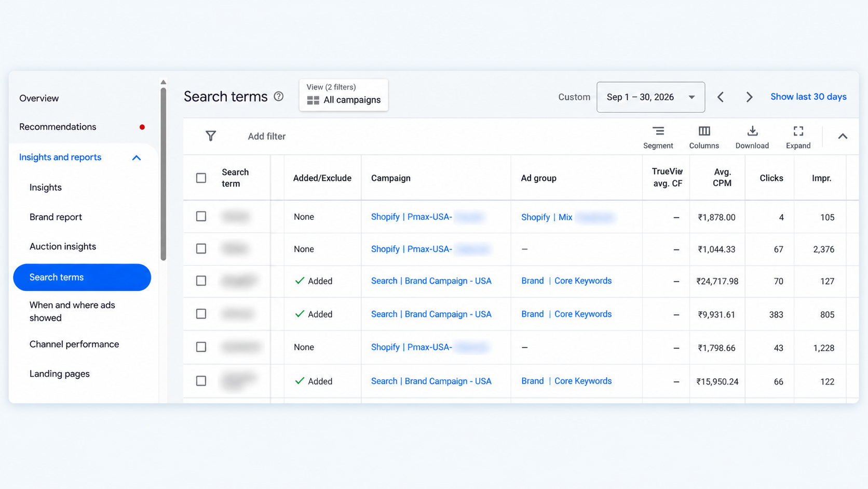Open Landing pages

coord(60,374)
